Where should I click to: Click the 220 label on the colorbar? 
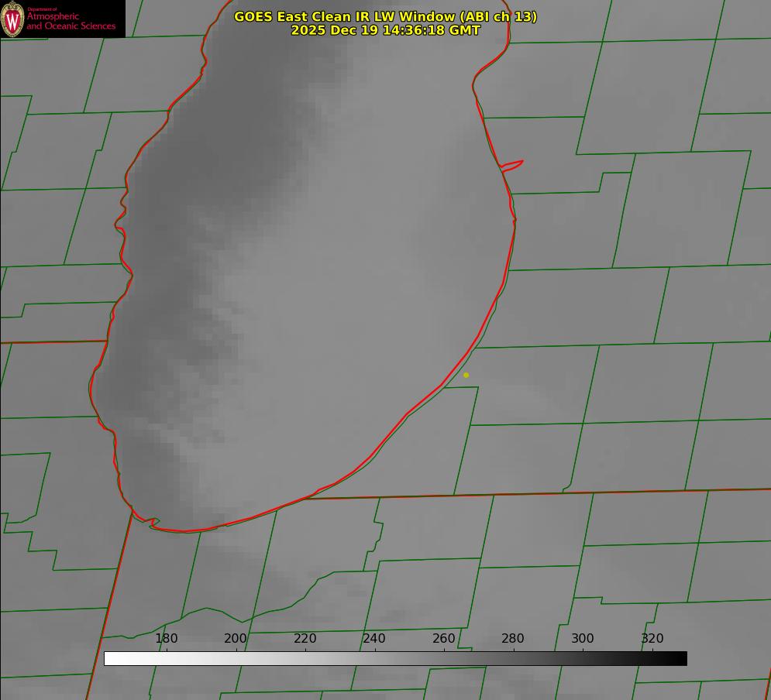305,638
